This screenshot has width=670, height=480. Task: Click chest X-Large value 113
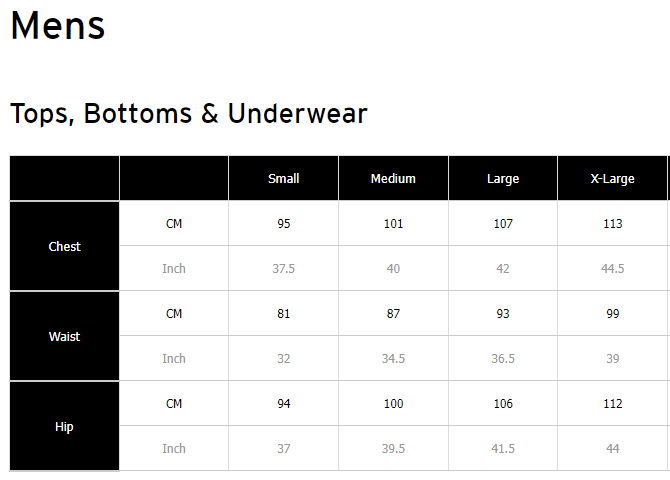tap(612, 224)
